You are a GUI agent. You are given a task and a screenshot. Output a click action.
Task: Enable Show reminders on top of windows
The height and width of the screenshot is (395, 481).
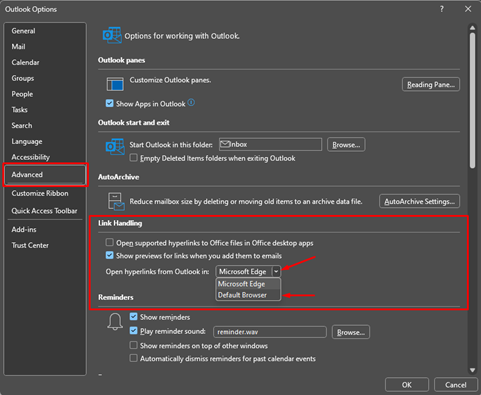[x=133, y=345]
